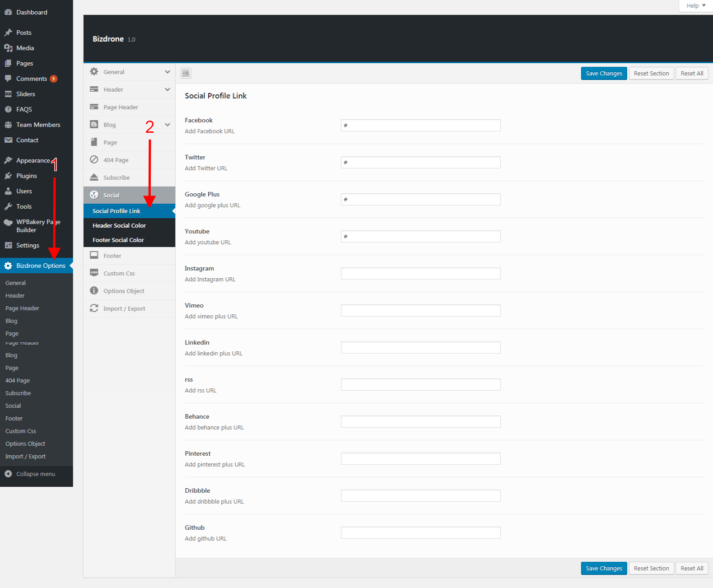The height and width of the screenshot is (588, 713).
Task: Click the Team Members group icon
Action: click(x=8, y=125)
